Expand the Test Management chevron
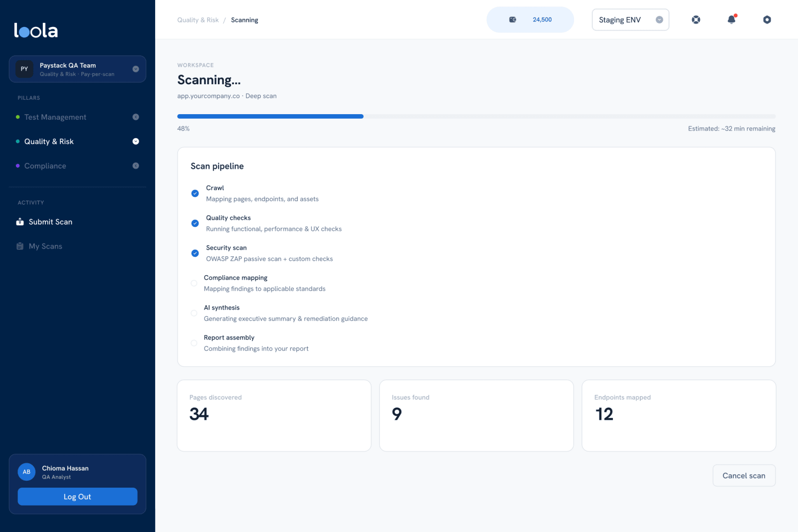Screen dimensions: 798x532 point(136,117)
